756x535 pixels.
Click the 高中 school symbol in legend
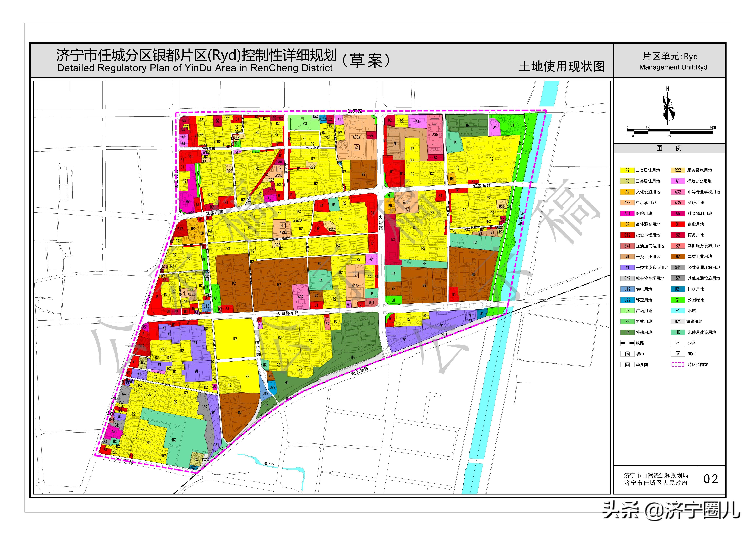(678, 354)
